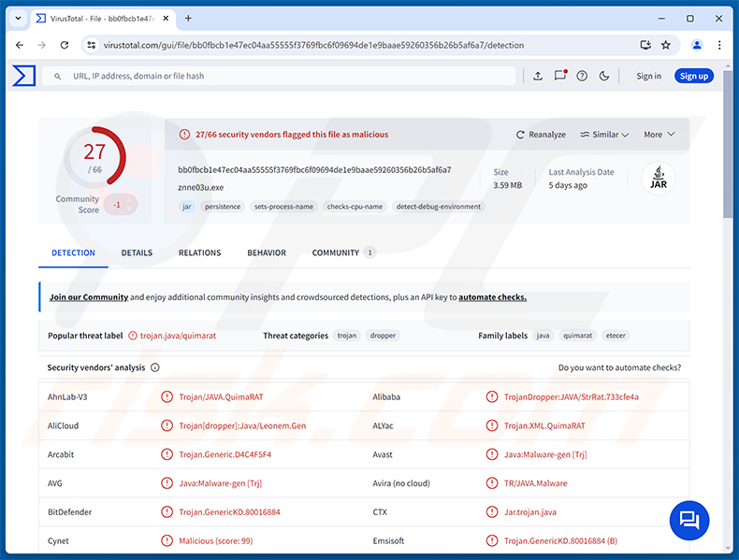Viewport: 739px width, 560px height.
Task: Click the browser address bar URL
Action: click(x=313, y=45)
